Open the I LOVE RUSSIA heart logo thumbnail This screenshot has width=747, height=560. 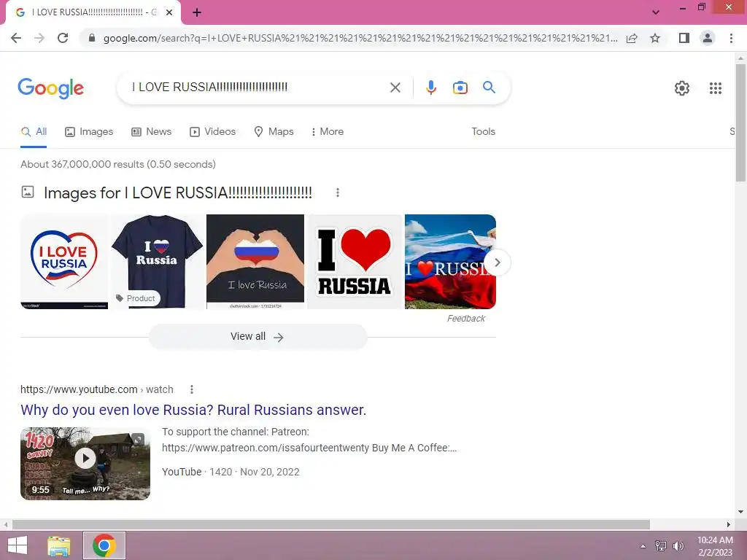pos(64,262)
